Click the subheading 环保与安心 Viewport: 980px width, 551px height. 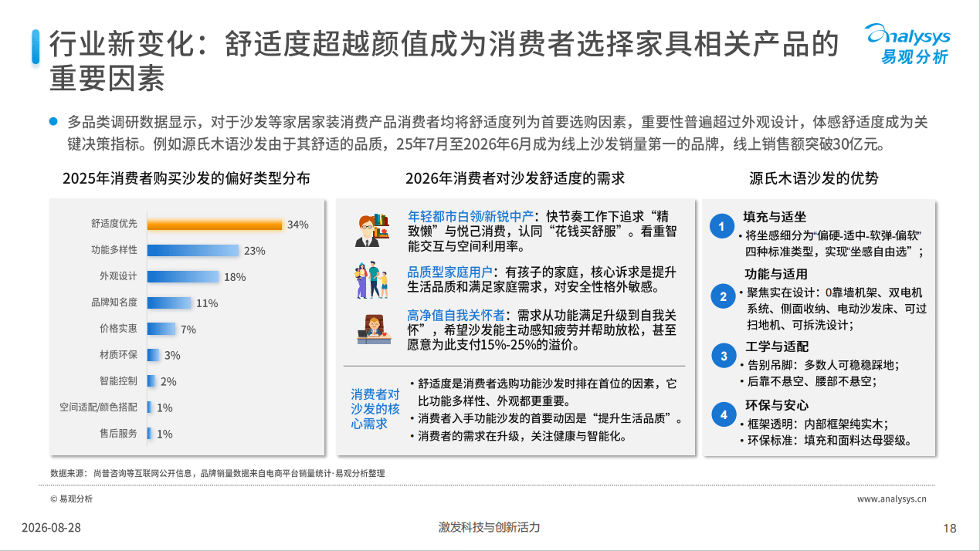click(777, 405)
